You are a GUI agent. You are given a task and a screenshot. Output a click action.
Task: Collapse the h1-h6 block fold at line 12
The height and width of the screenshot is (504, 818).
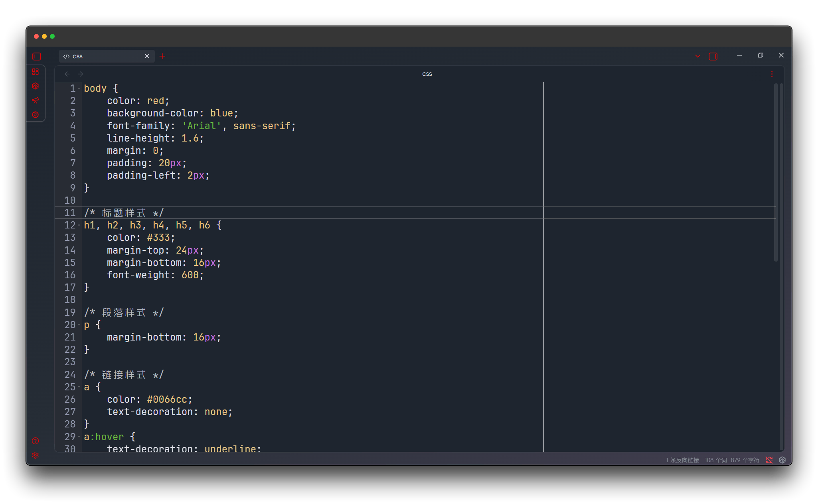79,225
